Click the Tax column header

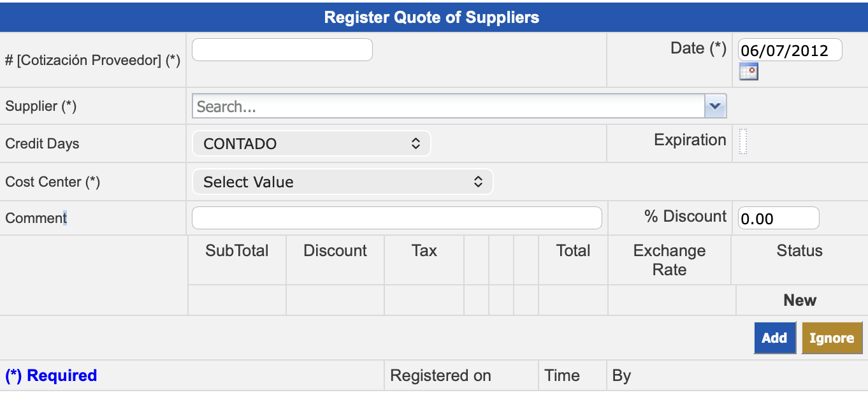click(424, 251)
